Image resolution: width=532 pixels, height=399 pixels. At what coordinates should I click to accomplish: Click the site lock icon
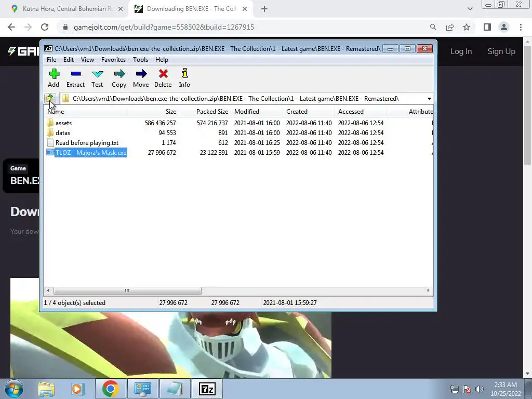(65, 27)
